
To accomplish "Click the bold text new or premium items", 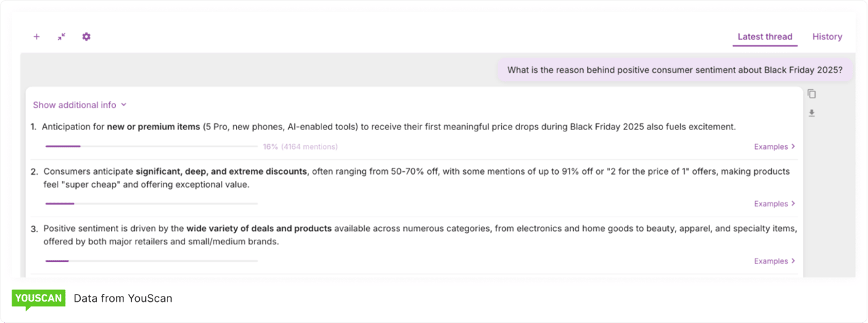I will pyautogui.click(x=153, y=127).
